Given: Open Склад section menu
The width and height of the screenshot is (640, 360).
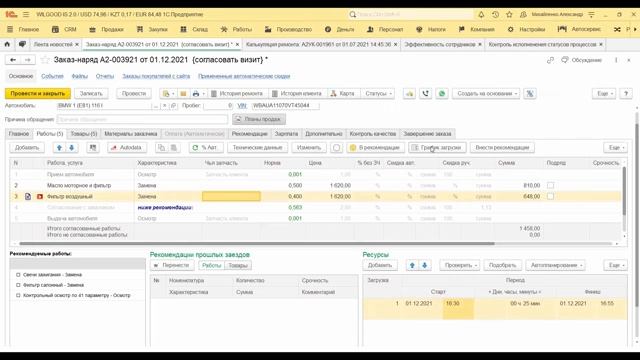Looking at the screenshot, I should click(x=194, y=29).
